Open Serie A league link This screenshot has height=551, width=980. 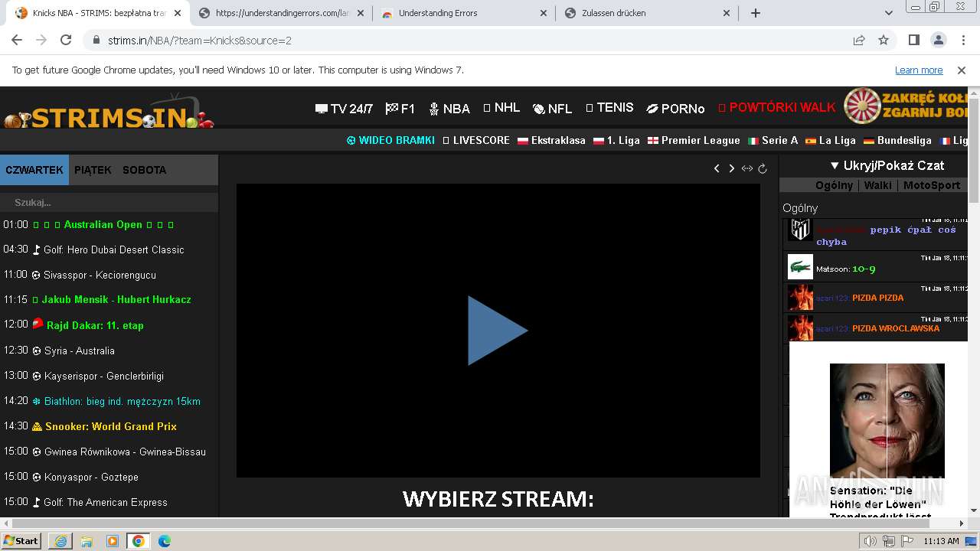(x=773, y=140)
